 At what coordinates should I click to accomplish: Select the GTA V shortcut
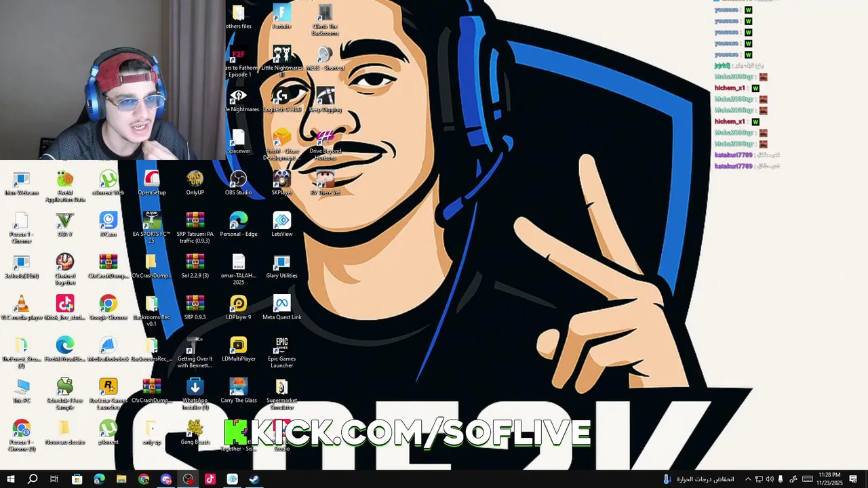(x=65, y=225)
